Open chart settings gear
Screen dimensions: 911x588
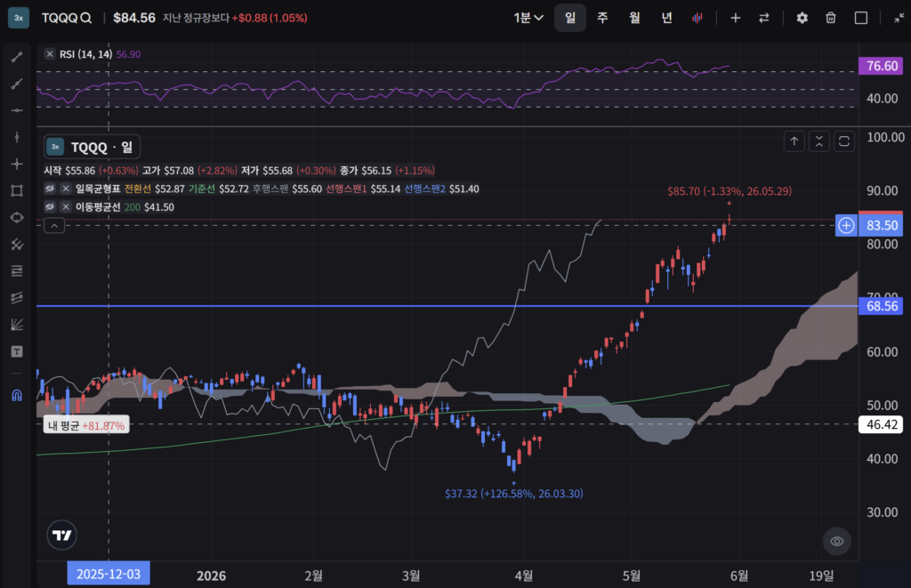pos(802,18)
